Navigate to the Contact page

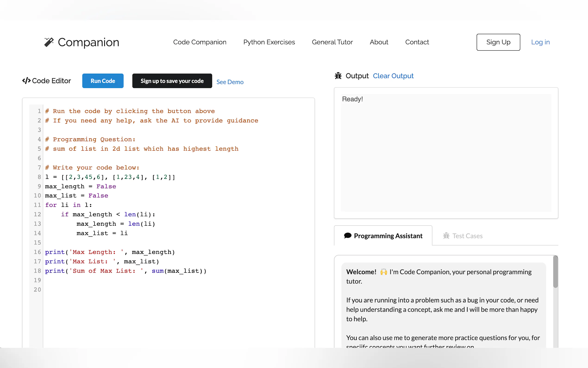click(417, 42)
